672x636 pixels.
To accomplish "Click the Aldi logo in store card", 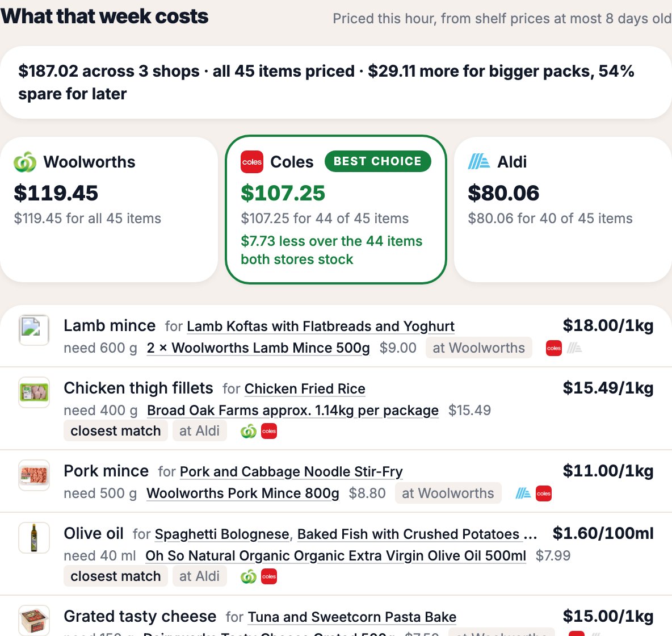I will (478, 162).
